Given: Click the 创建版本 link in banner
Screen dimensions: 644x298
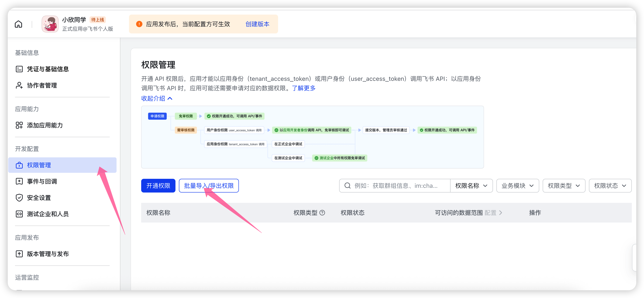Looking at the screenshot, I should pos(257,24).
